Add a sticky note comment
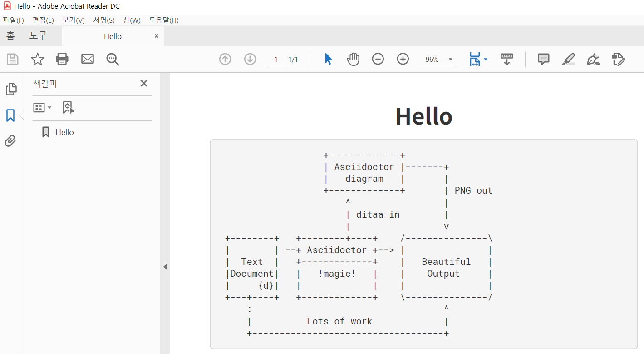This screenshot has height=354, width=644. [543, 59]
